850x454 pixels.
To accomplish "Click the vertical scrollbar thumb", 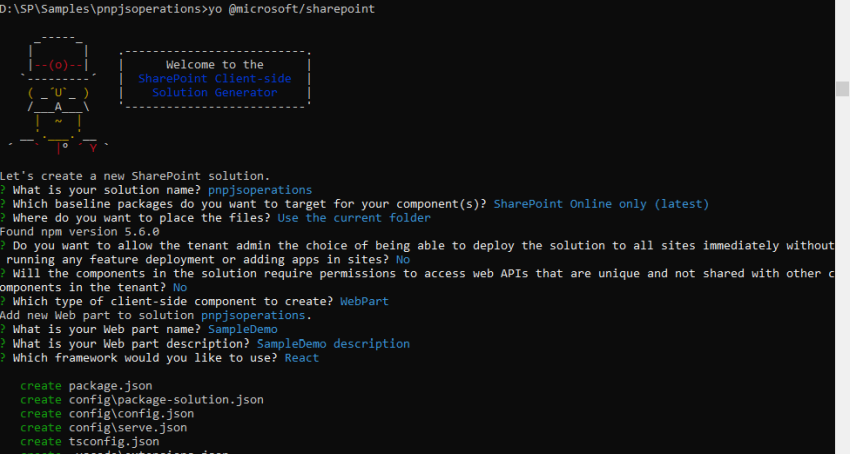I will 842,89.
